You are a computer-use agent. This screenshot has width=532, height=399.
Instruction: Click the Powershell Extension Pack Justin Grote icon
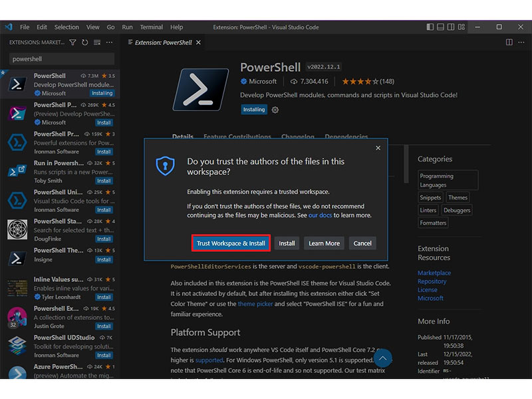pyautogui.click(x=17, y=317)
